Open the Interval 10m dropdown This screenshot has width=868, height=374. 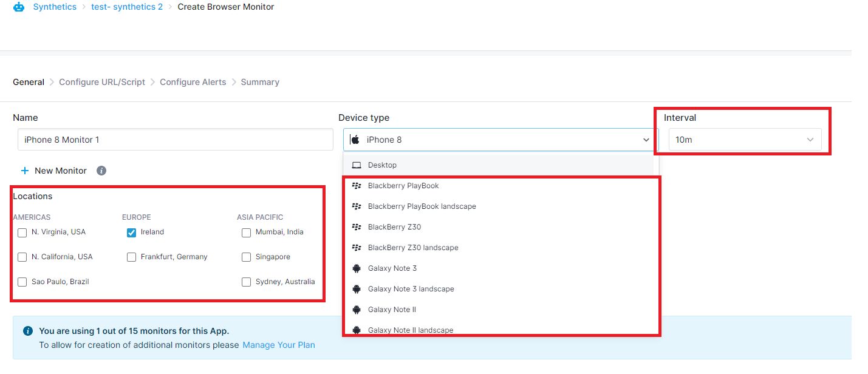(x=745, y=140)
